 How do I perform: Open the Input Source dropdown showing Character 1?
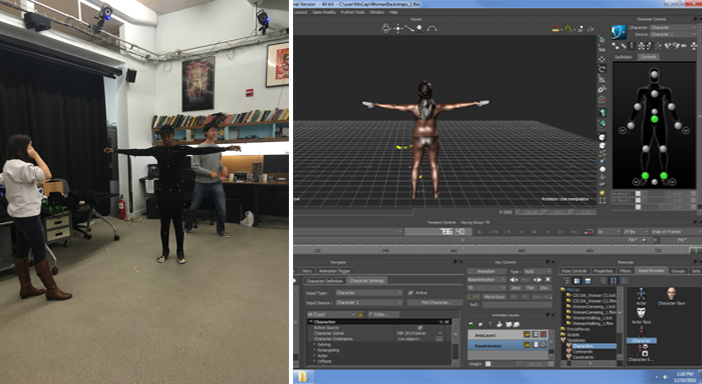click(x=369, y=303)
